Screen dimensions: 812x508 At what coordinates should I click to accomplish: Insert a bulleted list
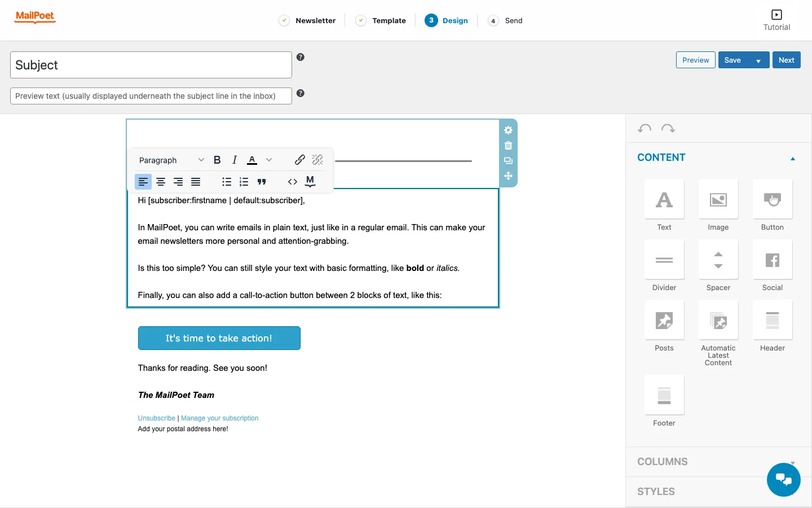tap(227, 182)
